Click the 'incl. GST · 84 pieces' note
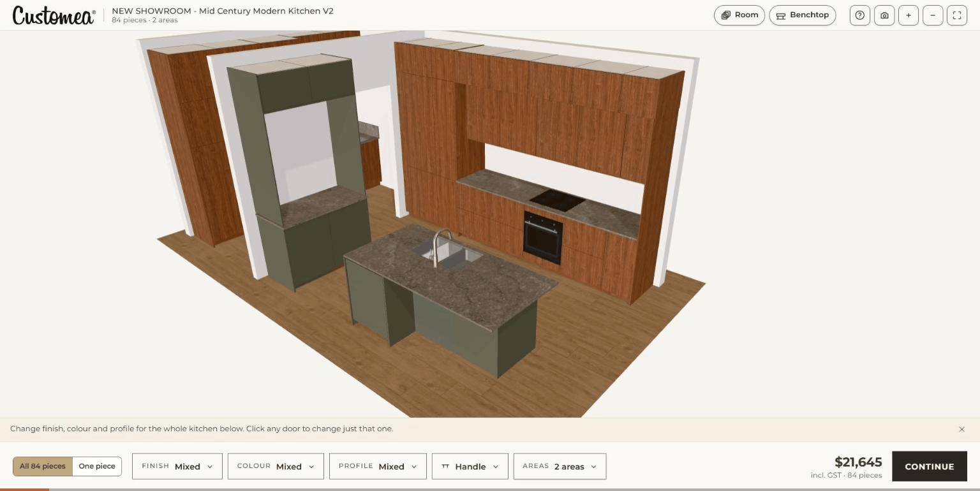980x491 pixels. coord(847,476)
